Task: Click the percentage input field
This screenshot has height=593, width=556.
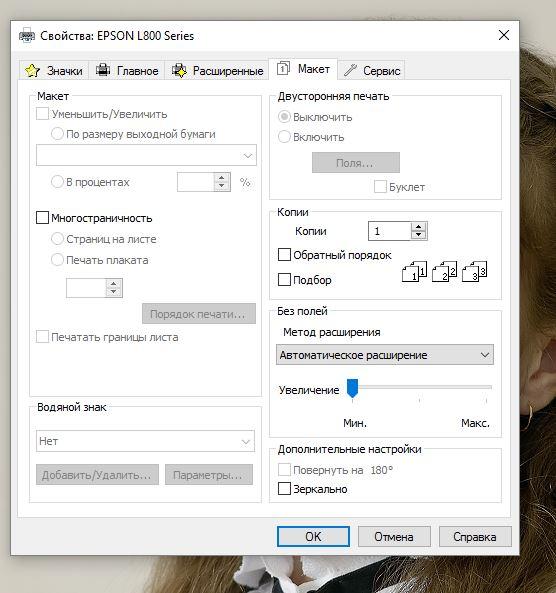Action: (196, 182)
